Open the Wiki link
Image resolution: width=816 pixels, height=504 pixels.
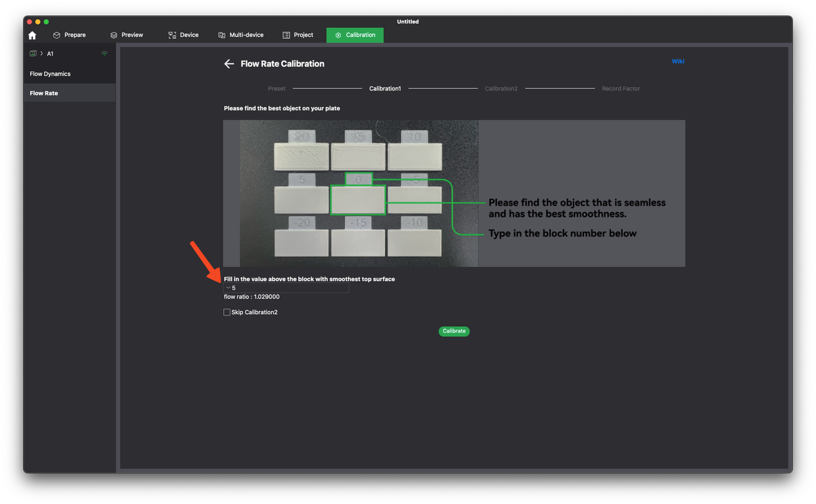pyautogui.click(x=678, y=61)
